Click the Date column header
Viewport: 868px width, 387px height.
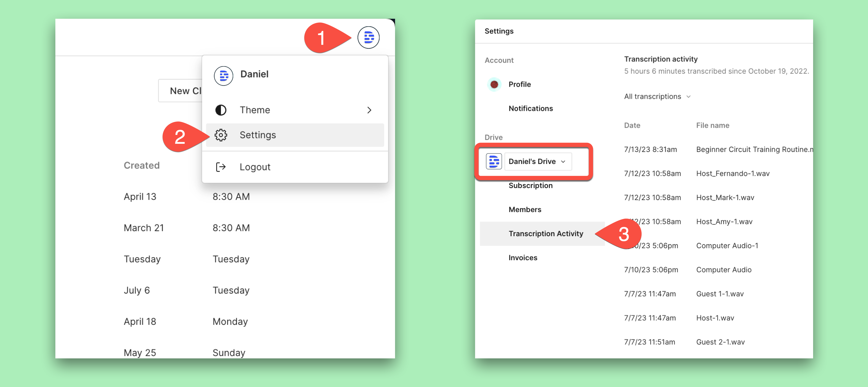tap(632, 125)
